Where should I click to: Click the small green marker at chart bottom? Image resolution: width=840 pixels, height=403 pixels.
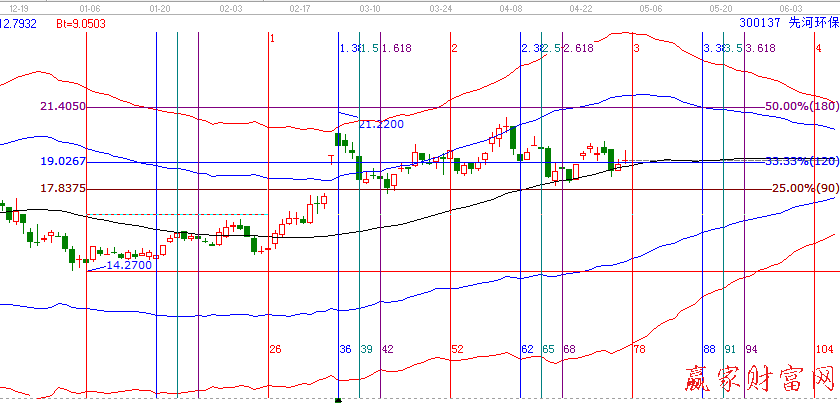click(x=338, y=399)
